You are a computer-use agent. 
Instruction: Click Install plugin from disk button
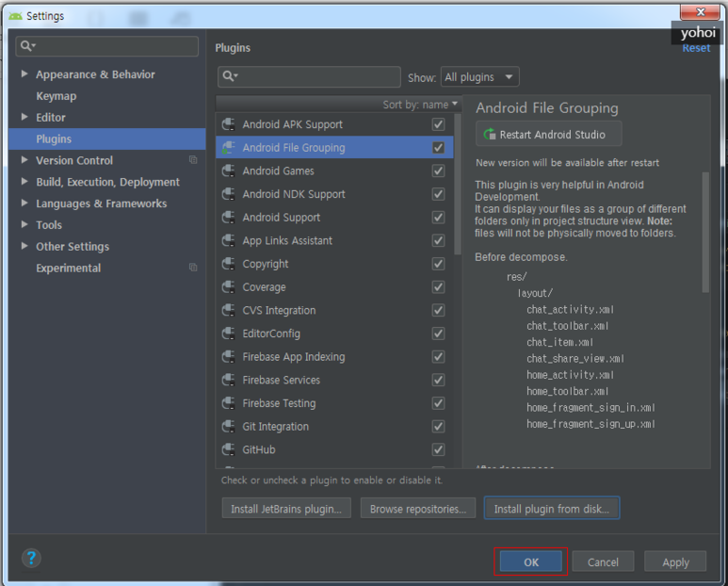point(552,509)
